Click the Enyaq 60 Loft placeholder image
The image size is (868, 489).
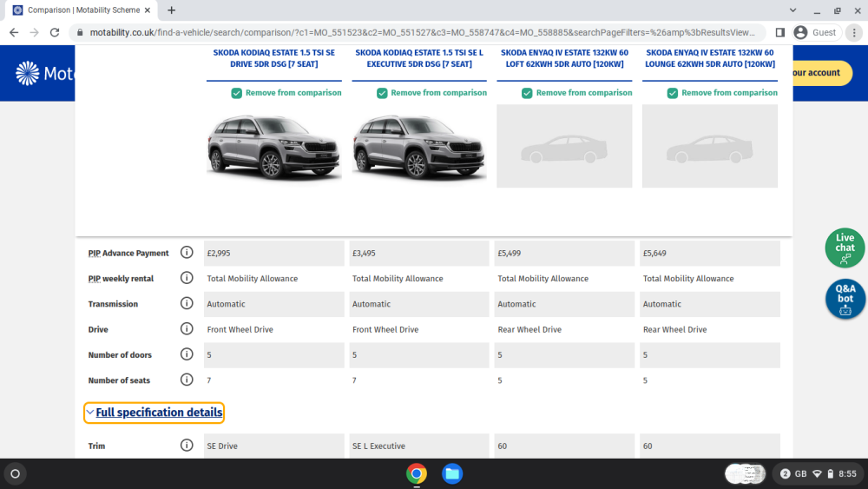point(564,146)
